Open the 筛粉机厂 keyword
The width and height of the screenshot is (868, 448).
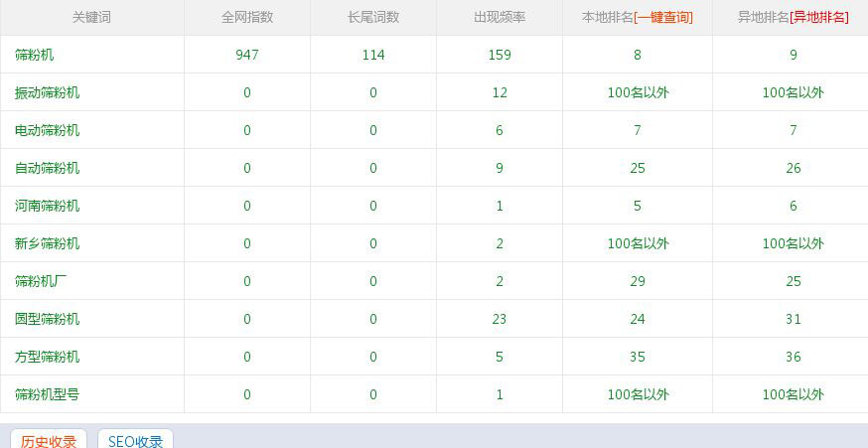[x=41, y=282]
